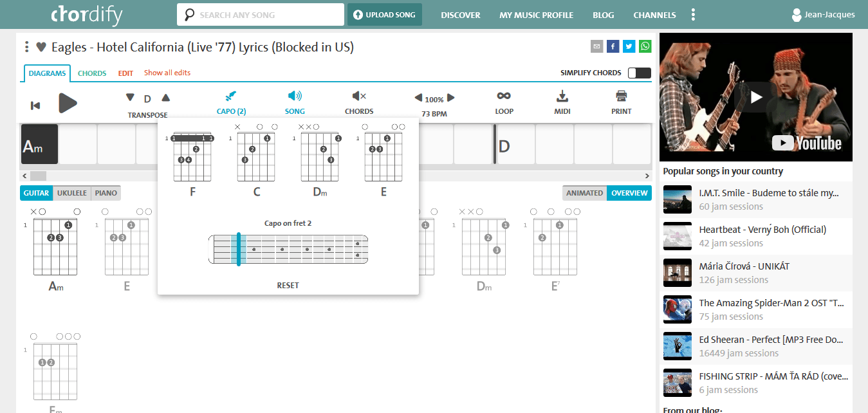Select Ukulele instrument tab
The height and width of the screenshot is (413, 868).
72,193
